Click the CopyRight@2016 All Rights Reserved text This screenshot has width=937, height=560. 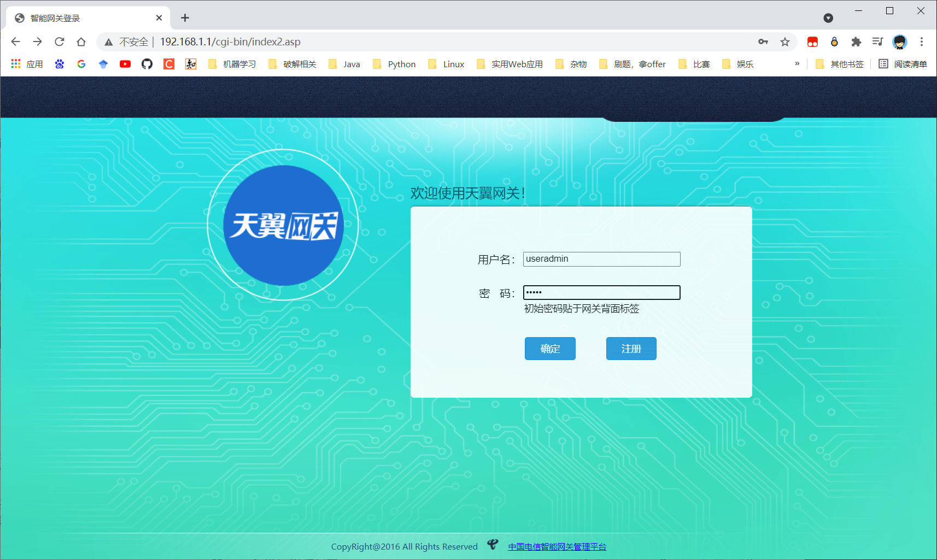(x=404, y=546)
